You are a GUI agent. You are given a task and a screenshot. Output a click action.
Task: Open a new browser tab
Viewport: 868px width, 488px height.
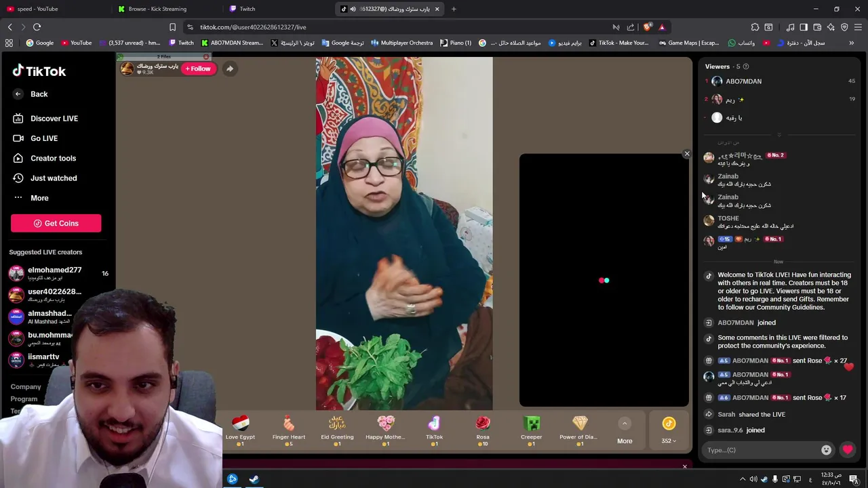point(454,9)
